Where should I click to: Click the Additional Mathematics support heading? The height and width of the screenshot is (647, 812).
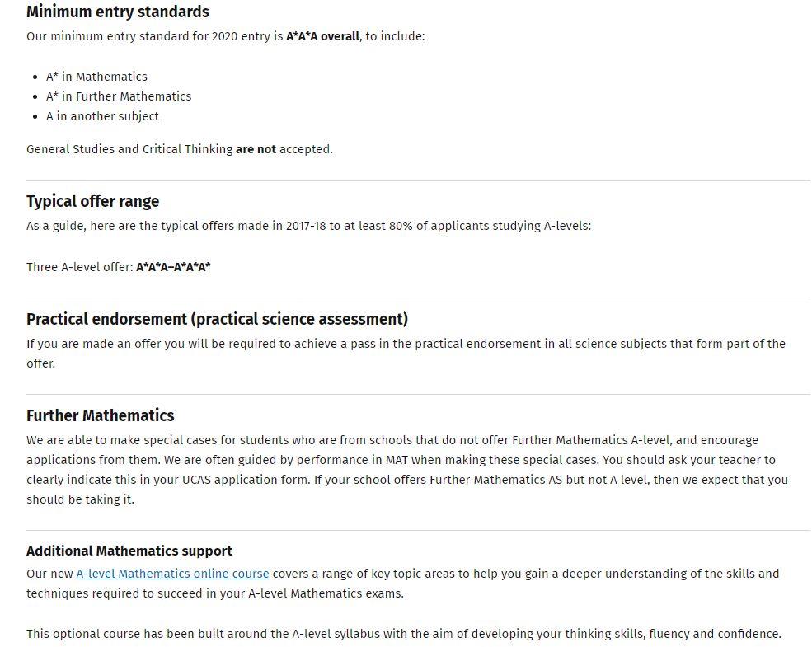(129, 551)
